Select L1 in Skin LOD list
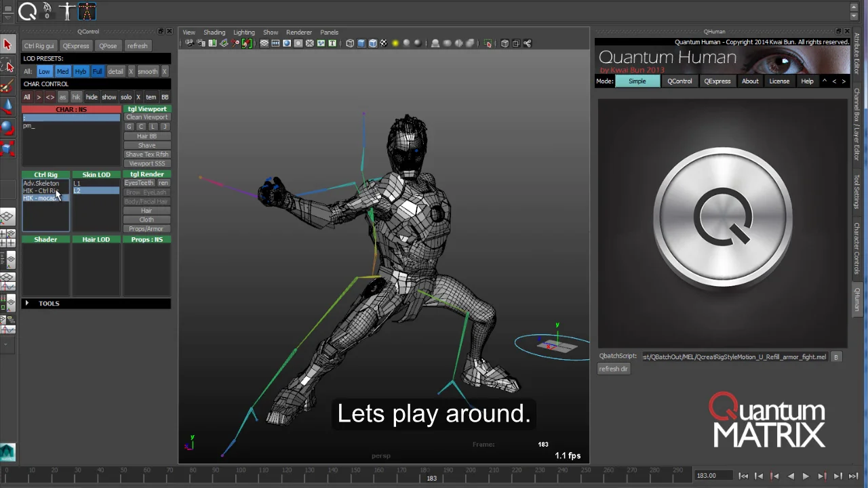The height and width of the screenshot is (488, 868). point(96,184)
